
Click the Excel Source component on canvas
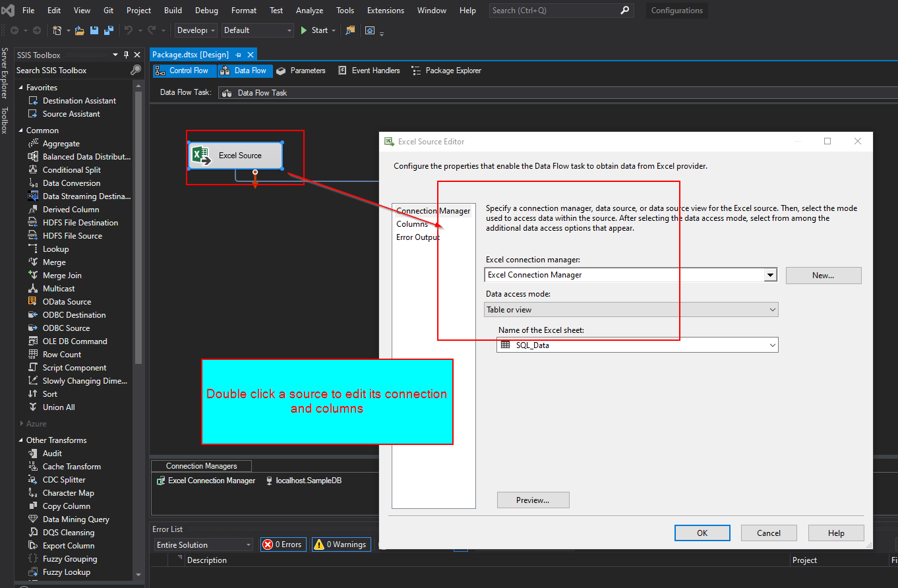[x=235, y=156]
